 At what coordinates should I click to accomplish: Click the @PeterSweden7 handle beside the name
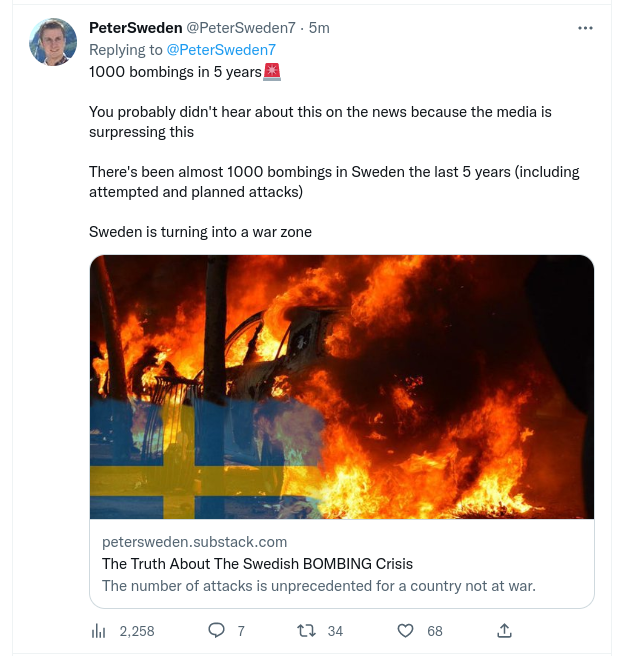[x=243, y=28]
